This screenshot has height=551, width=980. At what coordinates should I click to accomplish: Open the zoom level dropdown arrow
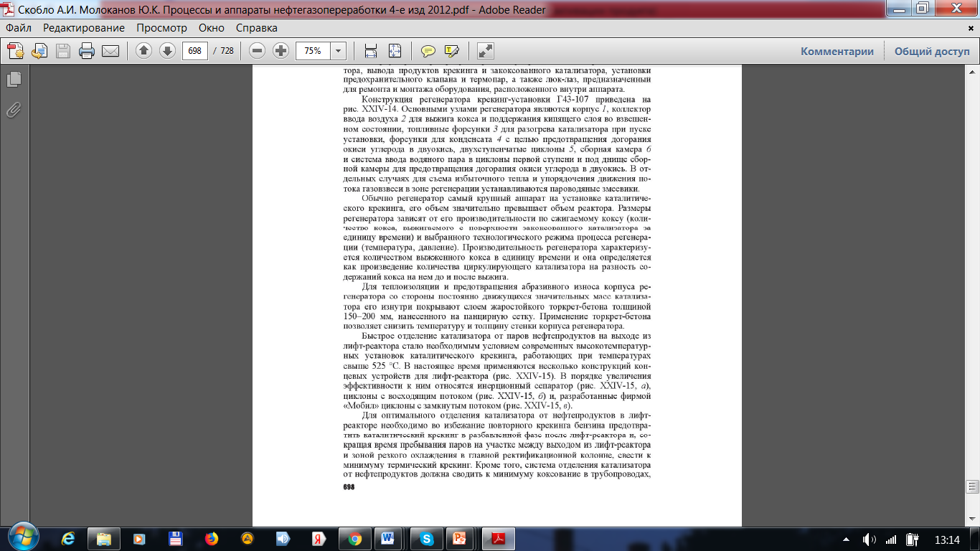338,51
